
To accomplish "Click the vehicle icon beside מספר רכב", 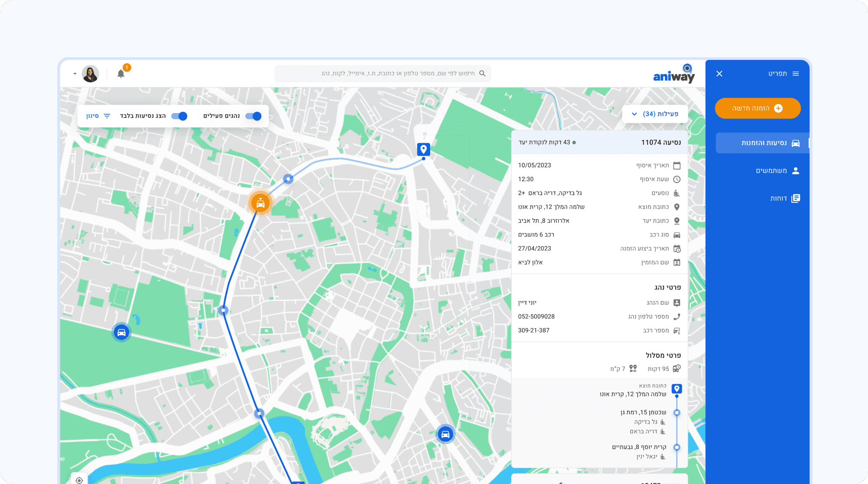I will tap(677, 330).
